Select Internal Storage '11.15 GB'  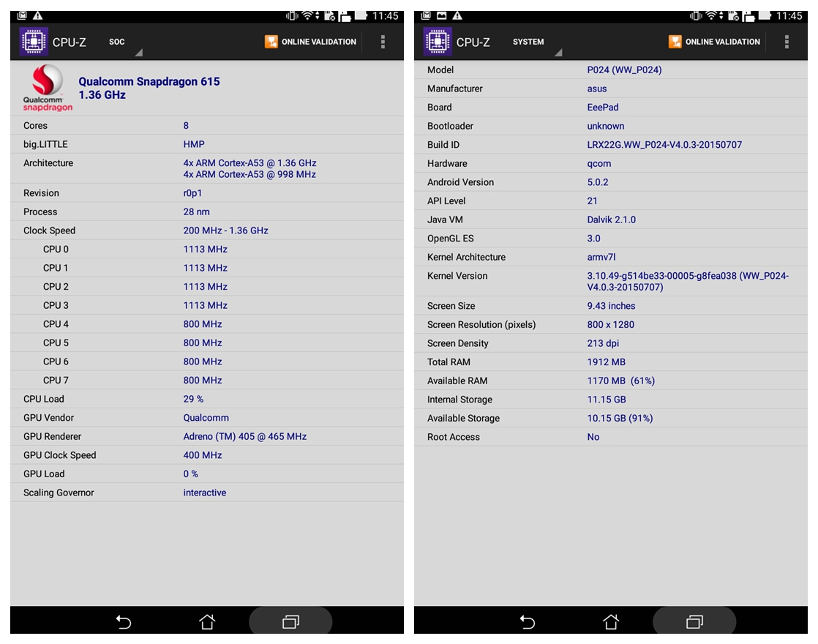tap(607, 400)
